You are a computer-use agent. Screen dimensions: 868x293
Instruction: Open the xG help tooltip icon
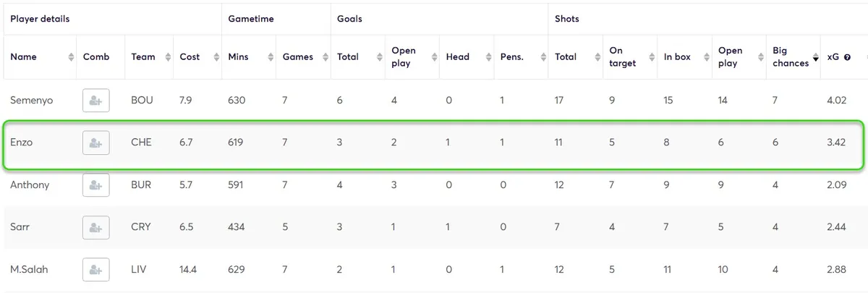coord(847,57)
